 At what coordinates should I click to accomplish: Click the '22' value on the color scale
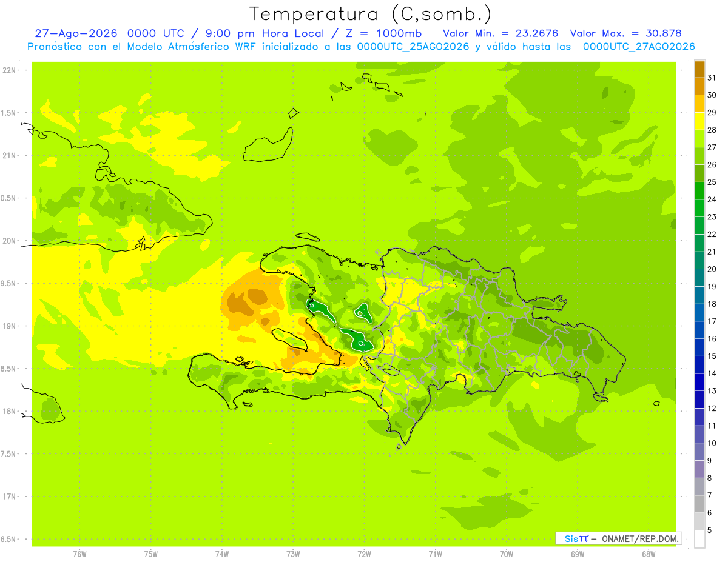pos(712,235)
